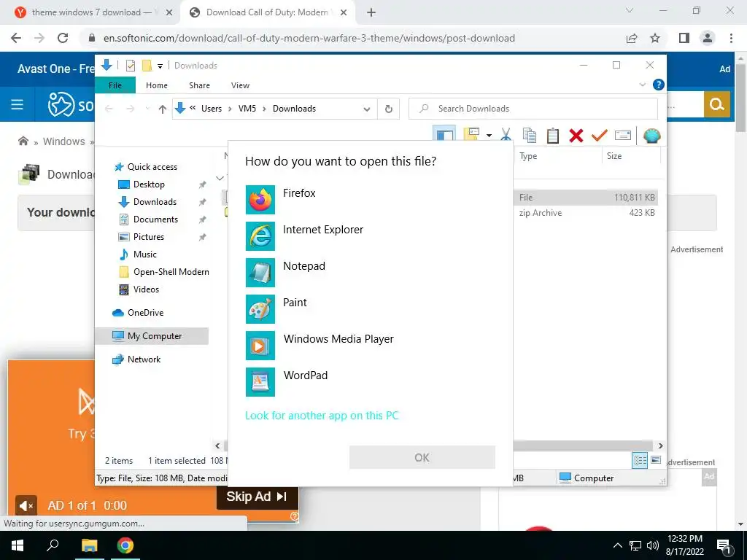Screen dimensions: 747x560
Task: Toggle the navigation pane toolbar icon
Action: (x=444, y=135)
